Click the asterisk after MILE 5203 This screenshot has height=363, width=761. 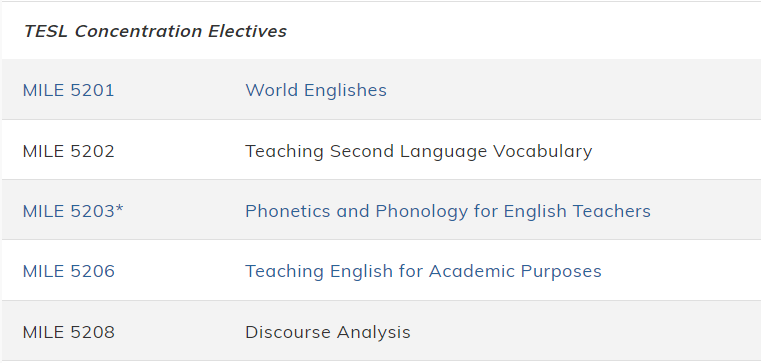pos(119,209)
